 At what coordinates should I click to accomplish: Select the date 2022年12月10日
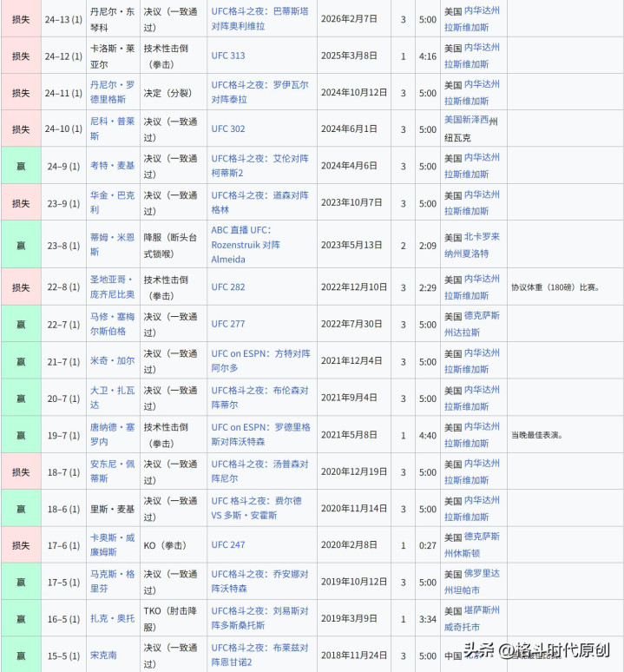coord(354,287)
